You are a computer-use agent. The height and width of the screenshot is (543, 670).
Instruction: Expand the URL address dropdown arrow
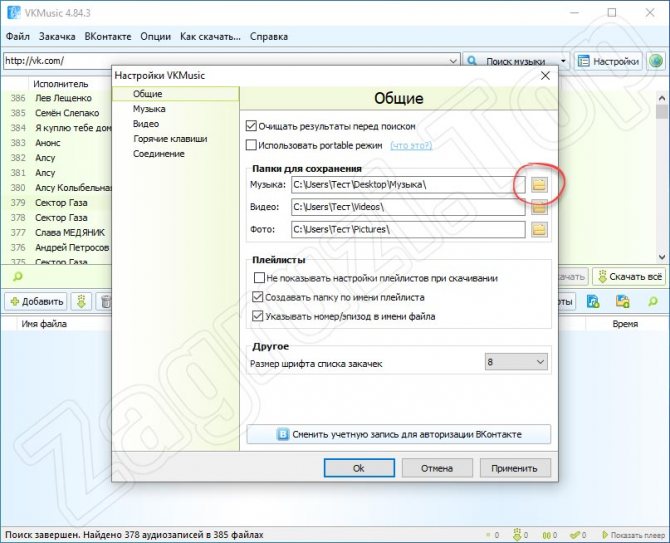453,61
